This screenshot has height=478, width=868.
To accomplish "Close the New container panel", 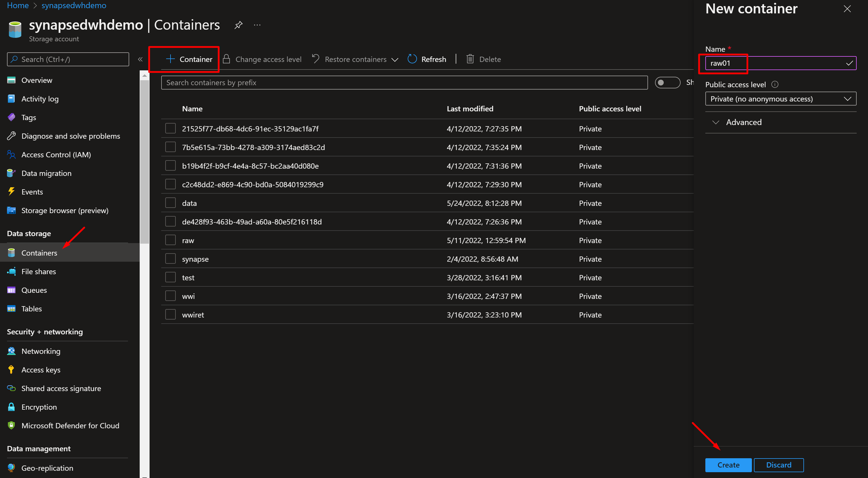I will (847, 9).
